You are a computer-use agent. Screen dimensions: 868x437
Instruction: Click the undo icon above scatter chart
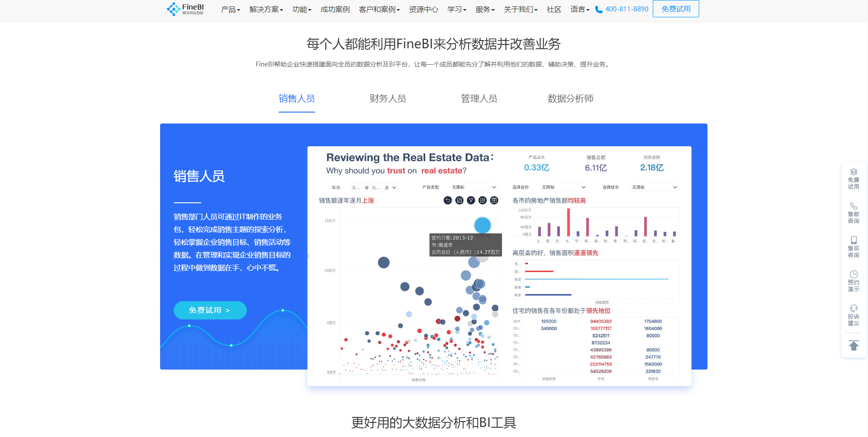click(448, 201)
